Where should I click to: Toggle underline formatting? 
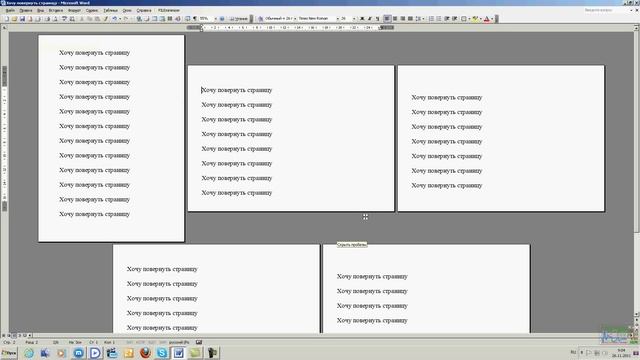click(x=377, y=19)
